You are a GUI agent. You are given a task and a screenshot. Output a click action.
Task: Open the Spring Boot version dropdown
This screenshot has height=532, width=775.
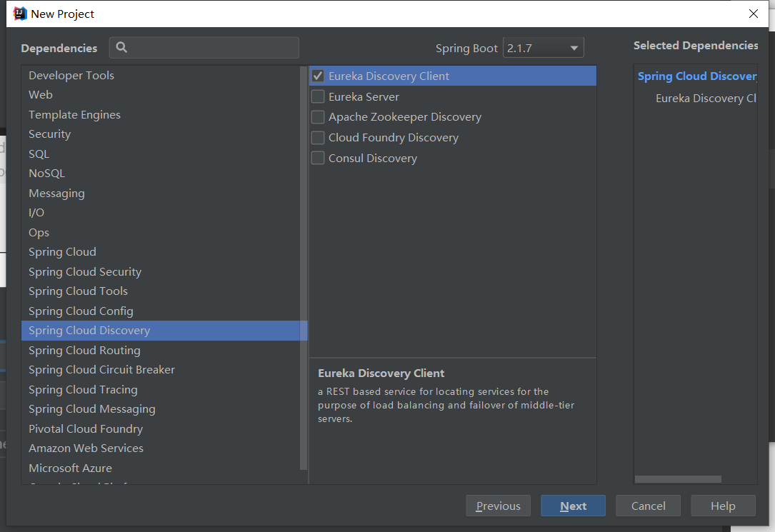[x=543, y=48]
